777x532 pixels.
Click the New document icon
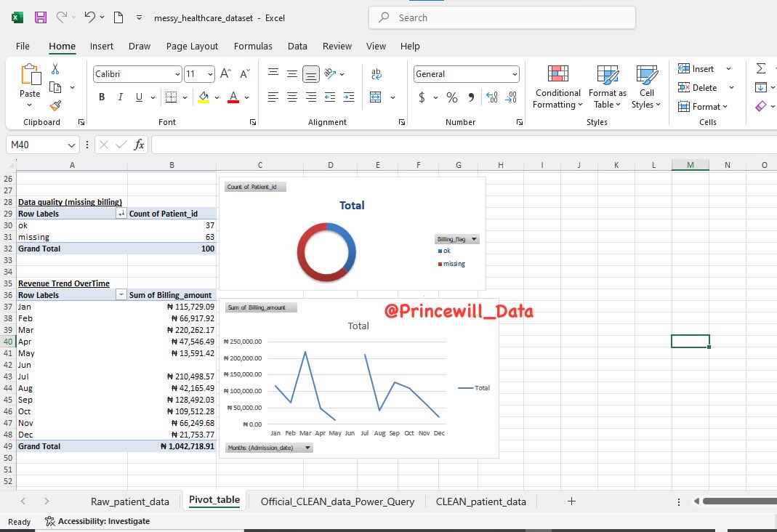118,17
